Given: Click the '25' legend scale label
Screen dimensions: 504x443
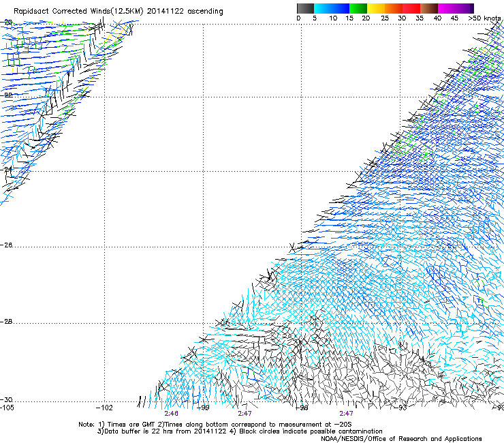Looking at the screenshot, I should [x=385, y=18].
